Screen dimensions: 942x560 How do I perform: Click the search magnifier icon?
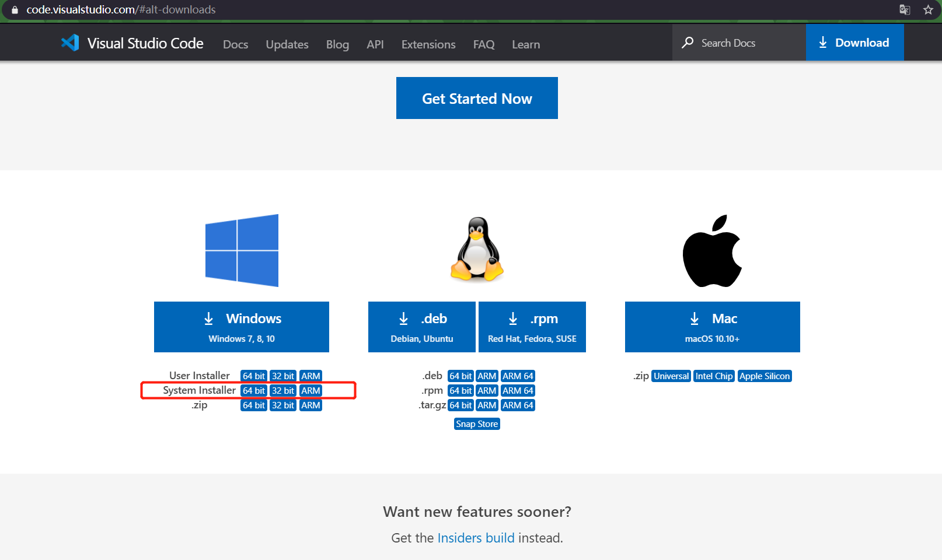pos(688,43)
